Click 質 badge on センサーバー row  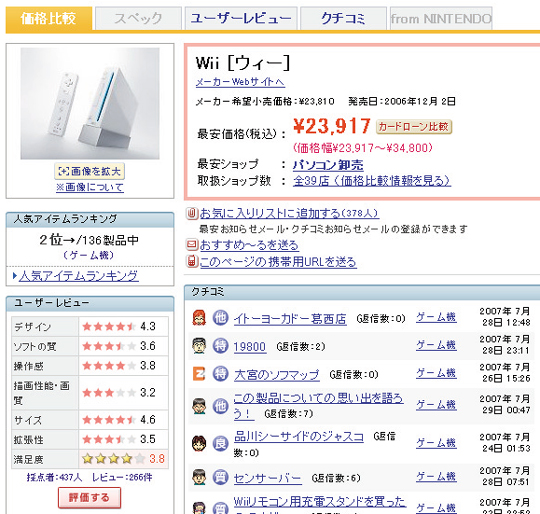click(220, 477)
